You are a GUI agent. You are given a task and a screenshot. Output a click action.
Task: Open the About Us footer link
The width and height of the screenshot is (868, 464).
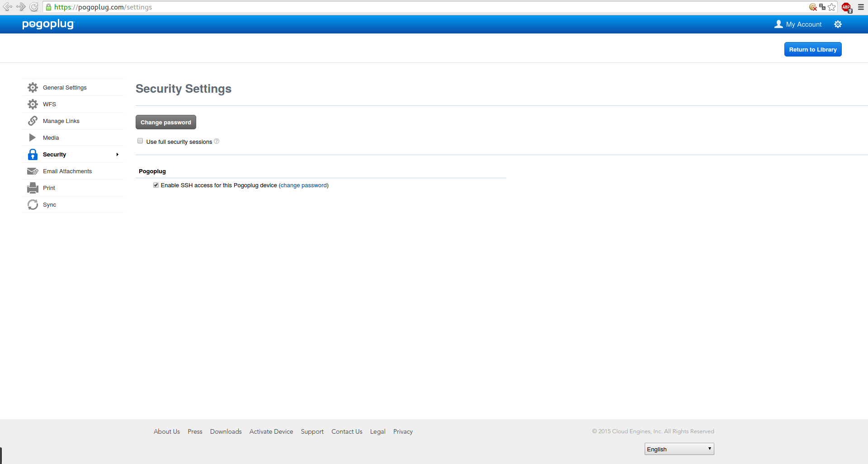click(167, 431)
